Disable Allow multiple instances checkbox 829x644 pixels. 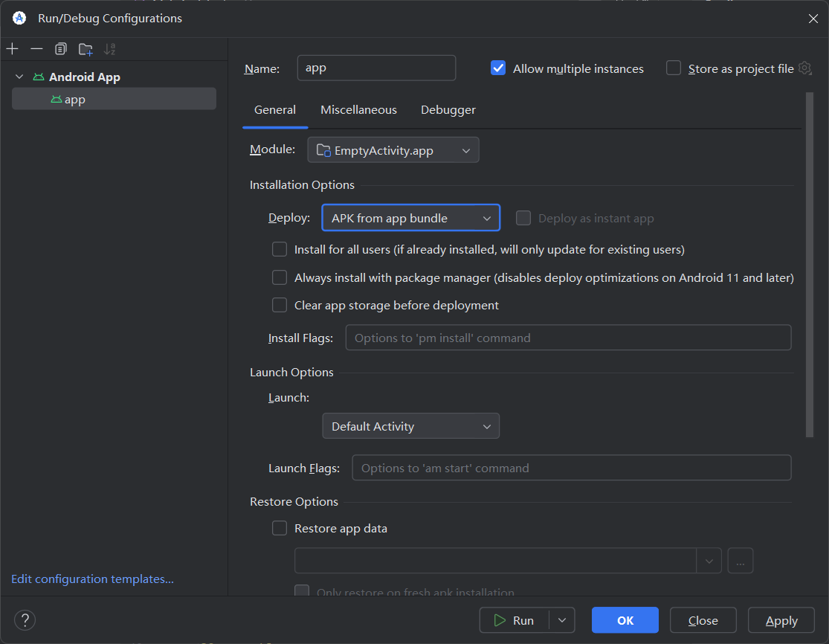pos(498,68)
